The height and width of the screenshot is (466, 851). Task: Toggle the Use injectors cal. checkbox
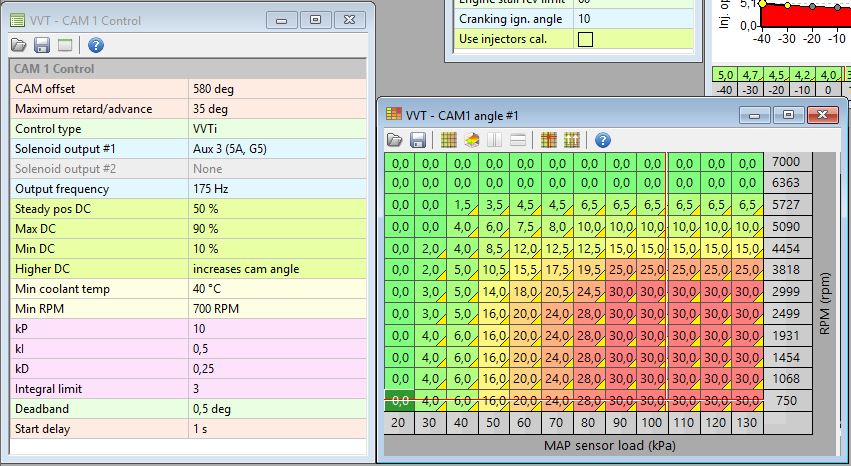(x=585, y=40)
